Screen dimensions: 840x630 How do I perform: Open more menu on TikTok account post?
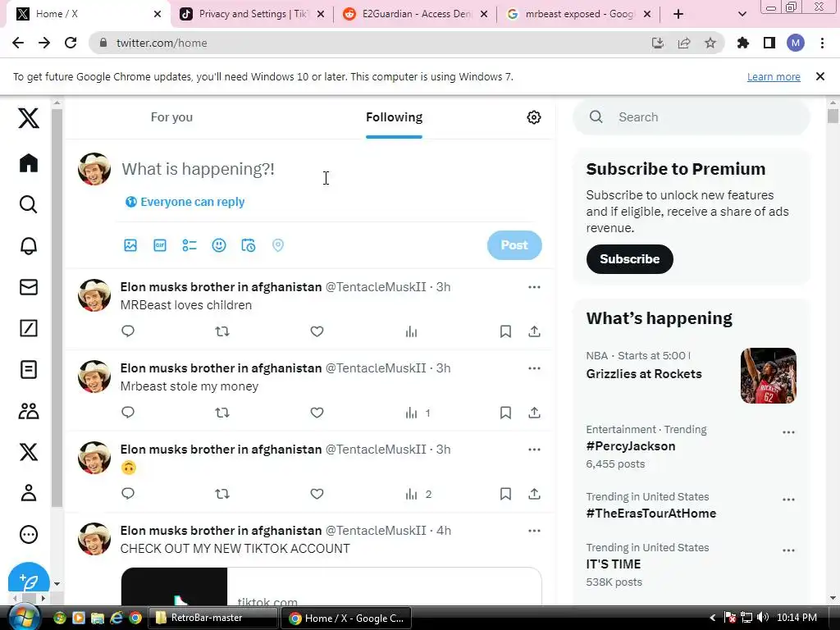click(x=534, y=531)
